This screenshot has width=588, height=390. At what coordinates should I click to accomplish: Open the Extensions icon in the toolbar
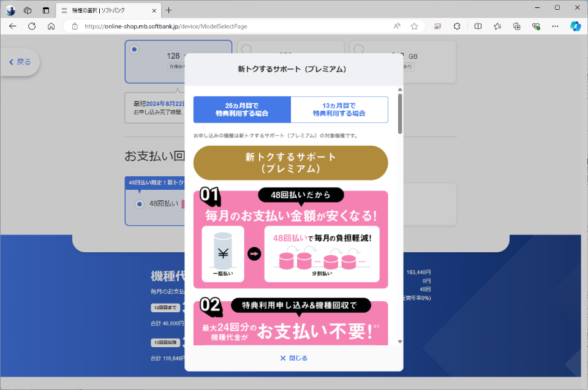pos(457,26)
